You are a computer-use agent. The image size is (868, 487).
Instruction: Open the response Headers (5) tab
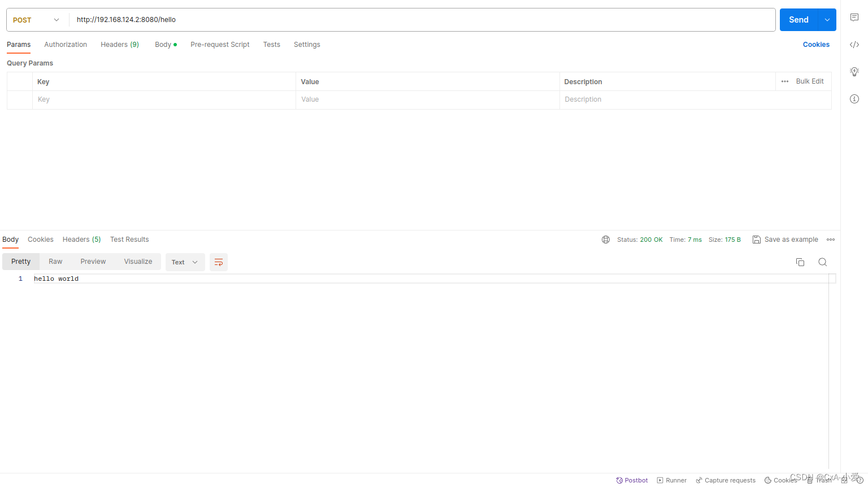pyautogui.click(x=82, y=240)
